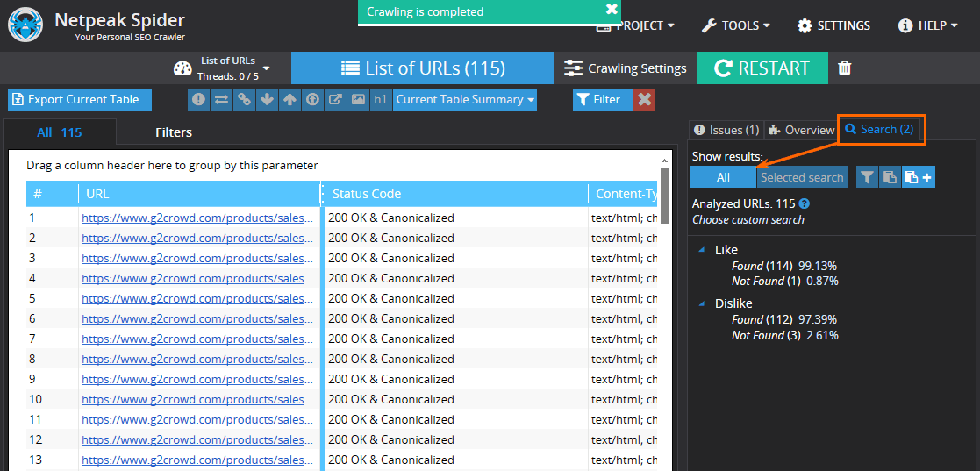Switch to the Search (2) tab
Viewport: 980px width, 471px height.
click(879, 129)
